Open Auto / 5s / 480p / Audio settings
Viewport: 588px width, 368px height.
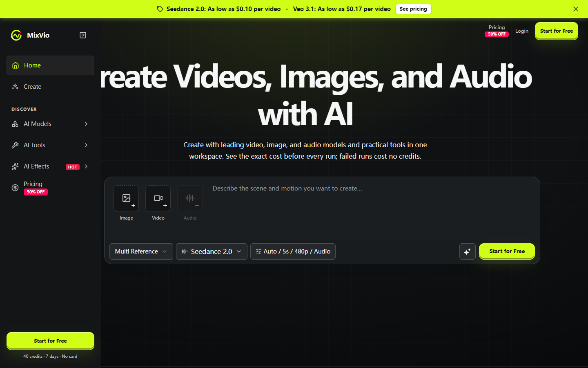[293, 251]
